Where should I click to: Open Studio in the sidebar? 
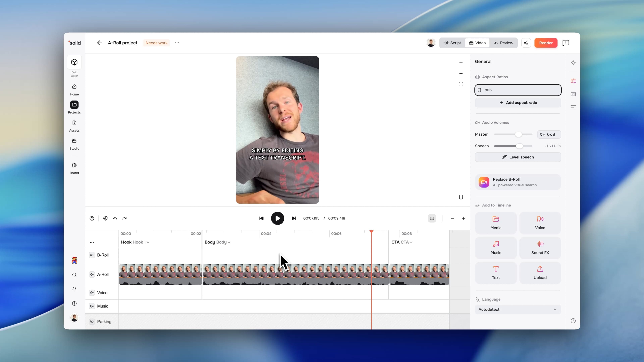click(74, 144)
